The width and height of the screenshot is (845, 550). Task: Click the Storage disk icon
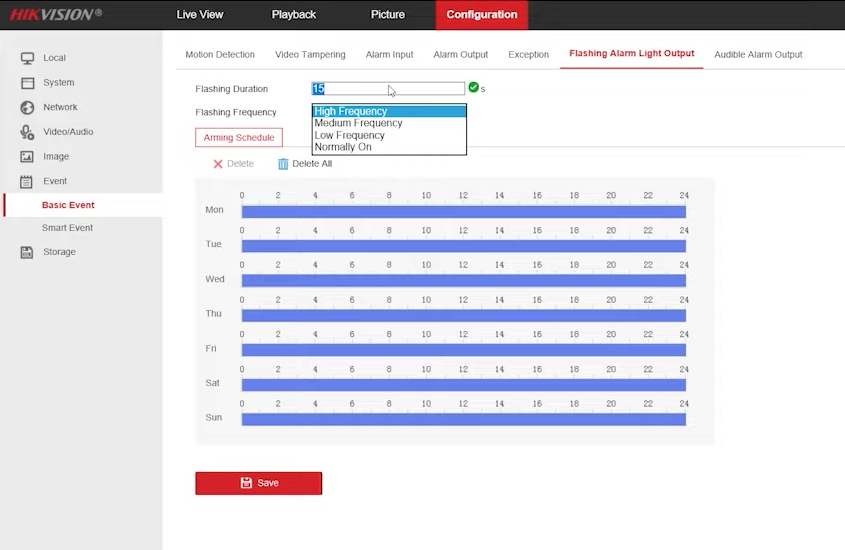pos(27,252)
